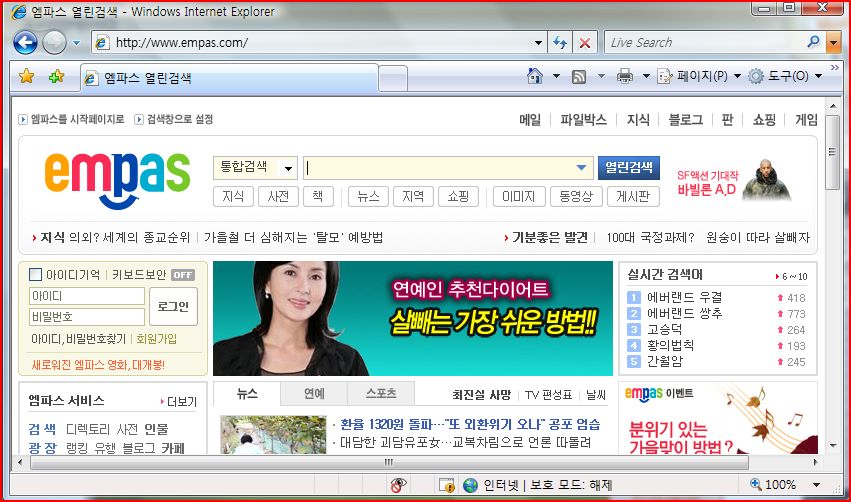Screen dimensions: 851x502
Task: Open the 쇼핑 top menu link
Action: tap(764, 119)
